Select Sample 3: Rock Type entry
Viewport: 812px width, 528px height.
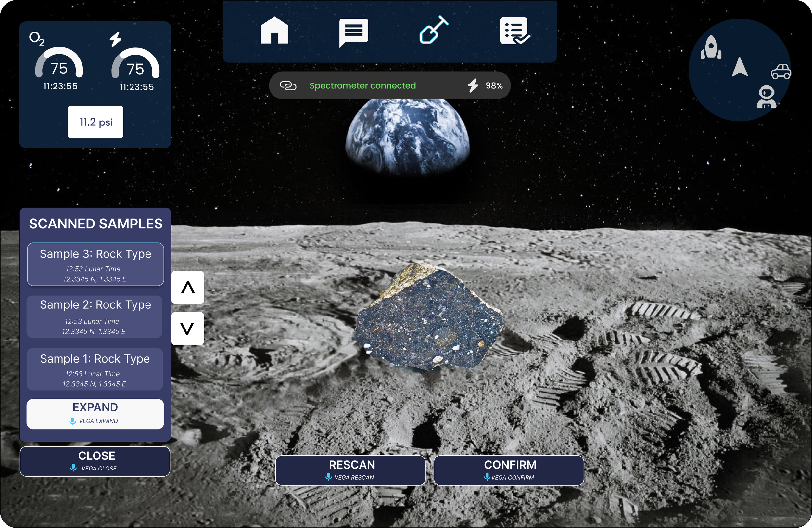pos(95,264)
